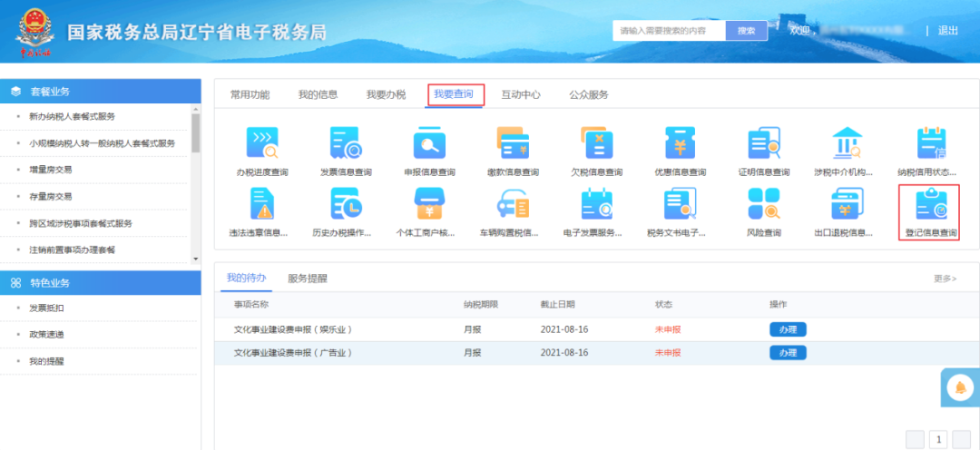Open 税务文书电子 query icon
This screenshot has height=450, width=980.
[x=680, y=204]
